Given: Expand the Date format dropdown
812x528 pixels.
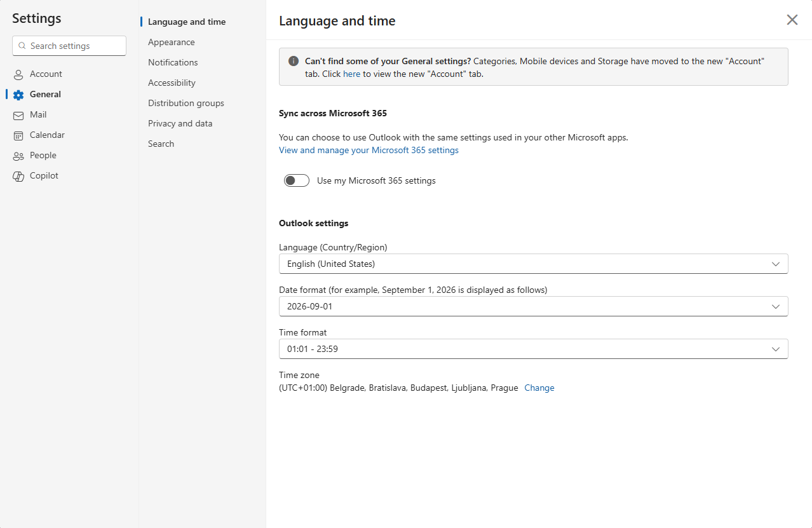Looking at the screenshot, I should point(533,306).
